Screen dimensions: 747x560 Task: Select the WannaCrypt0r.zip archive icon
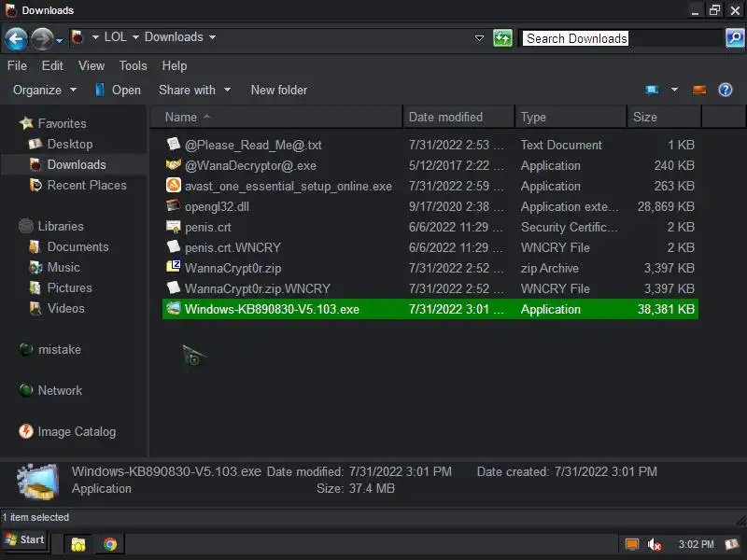point(174,267)
